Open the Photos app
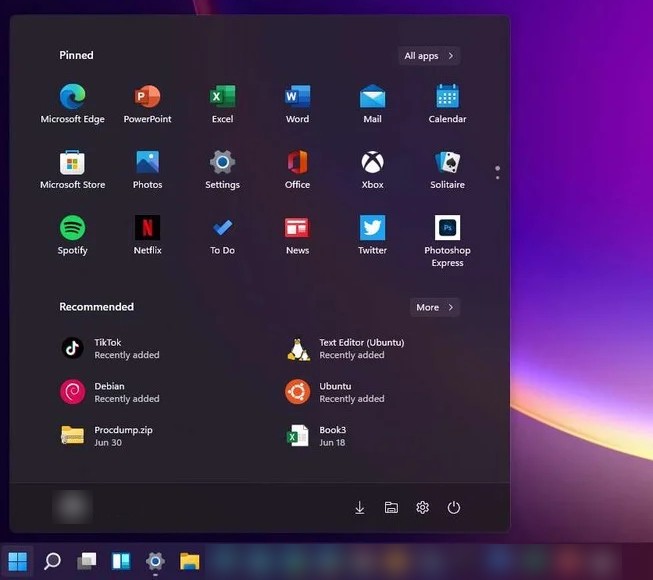The image size is (653, 580). click(147, 169)
